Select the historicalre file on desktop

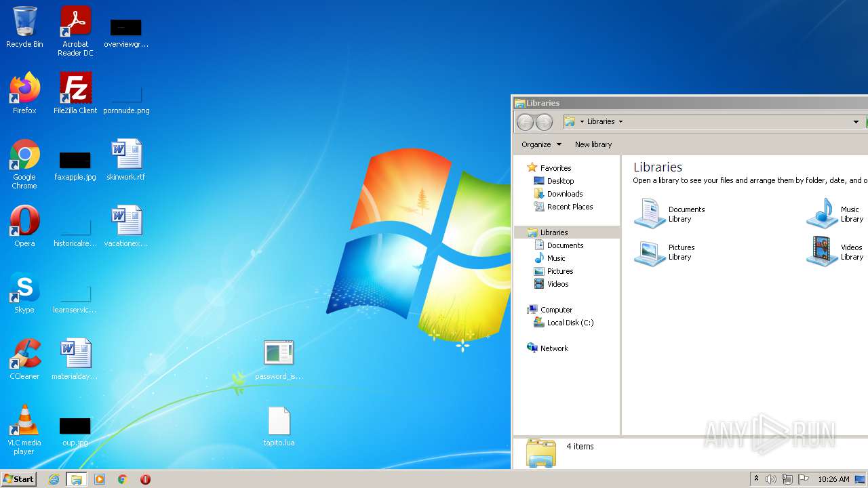tap(75, 232)
